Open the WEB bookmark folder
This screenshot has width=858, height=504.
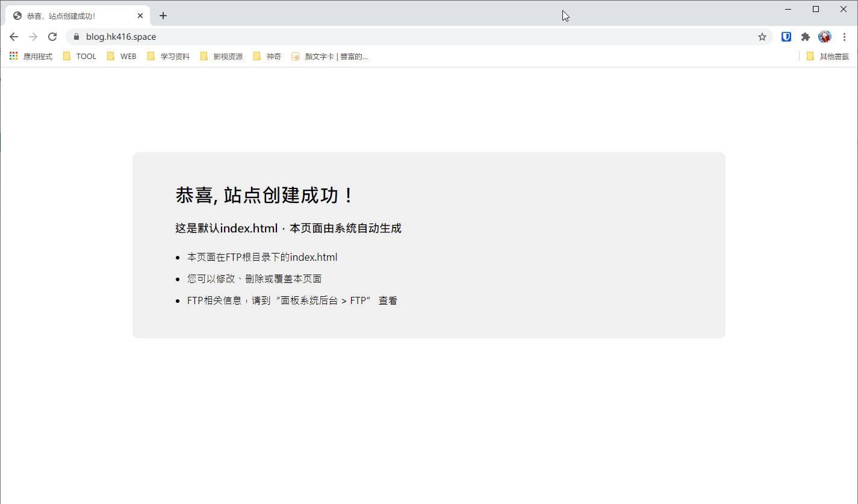(x=121, y=56)
